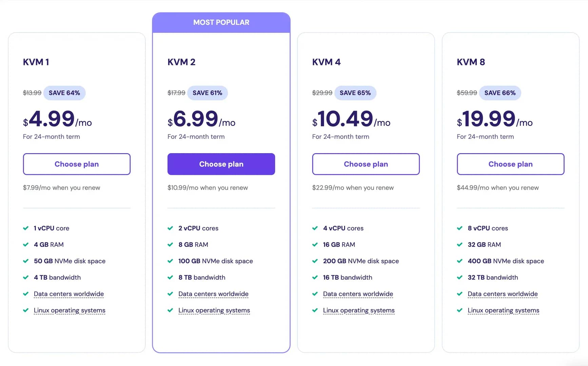Choose the KVM 4 plan
The image size is (588, 366).
(x=366, y=164)
